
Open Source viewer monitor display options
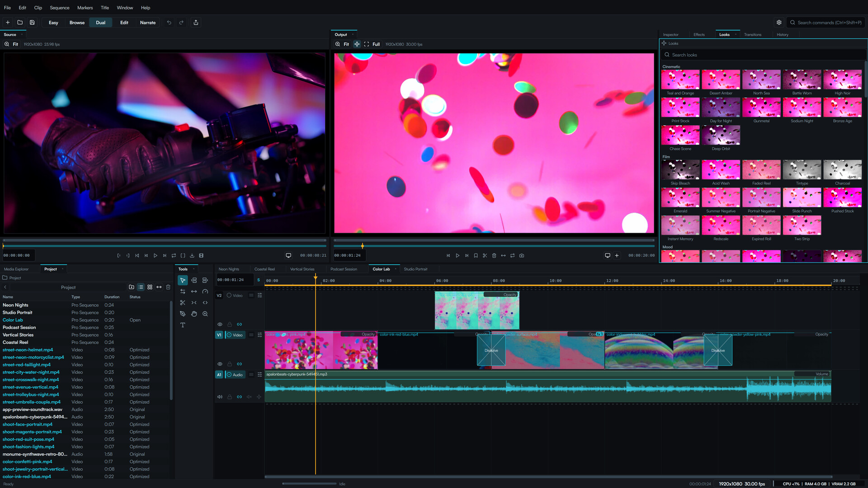pyautogui.click(x=288, y=256)
